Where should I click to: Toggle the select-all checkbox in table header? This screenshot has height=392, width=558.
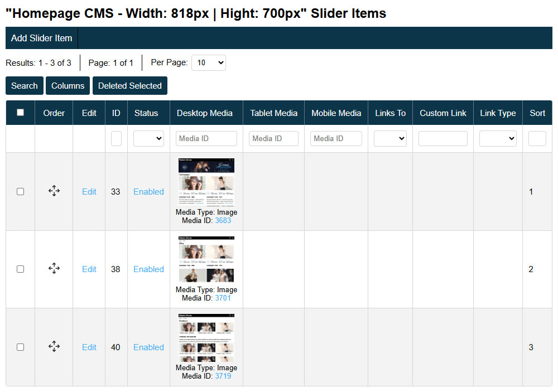coord(20,113)
